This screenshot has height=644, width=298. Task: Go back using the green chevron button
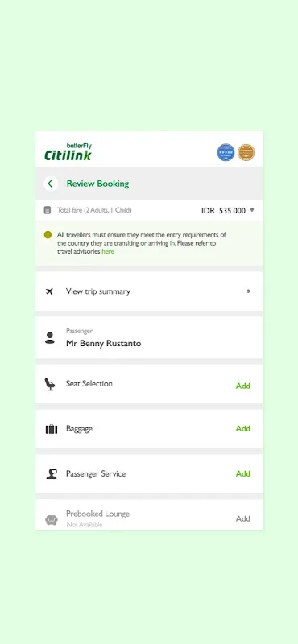point(51,184)
